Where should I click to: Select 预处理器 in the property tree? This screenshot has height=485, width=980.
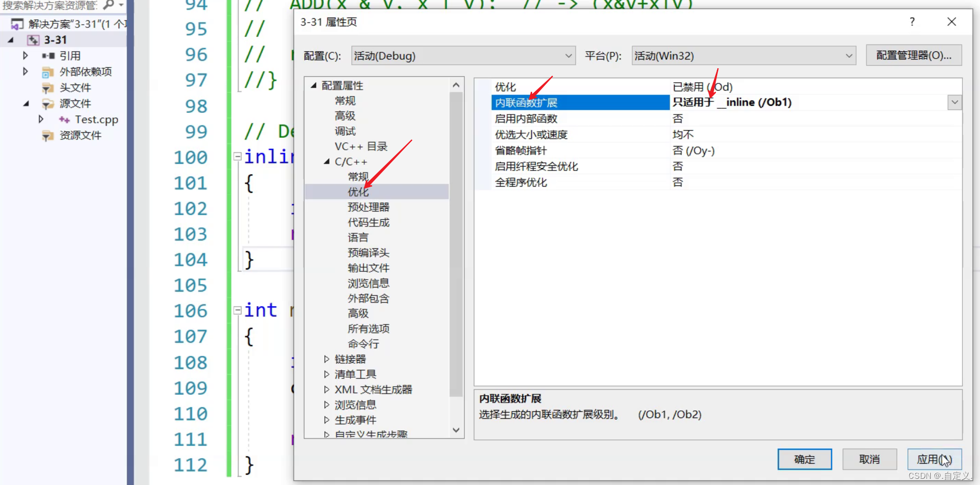click(368, 207)
